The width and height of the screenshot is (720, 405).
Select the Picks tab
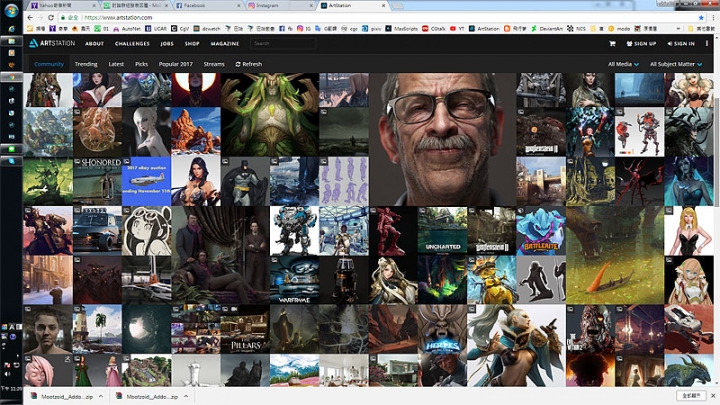[x=141, y=64]
